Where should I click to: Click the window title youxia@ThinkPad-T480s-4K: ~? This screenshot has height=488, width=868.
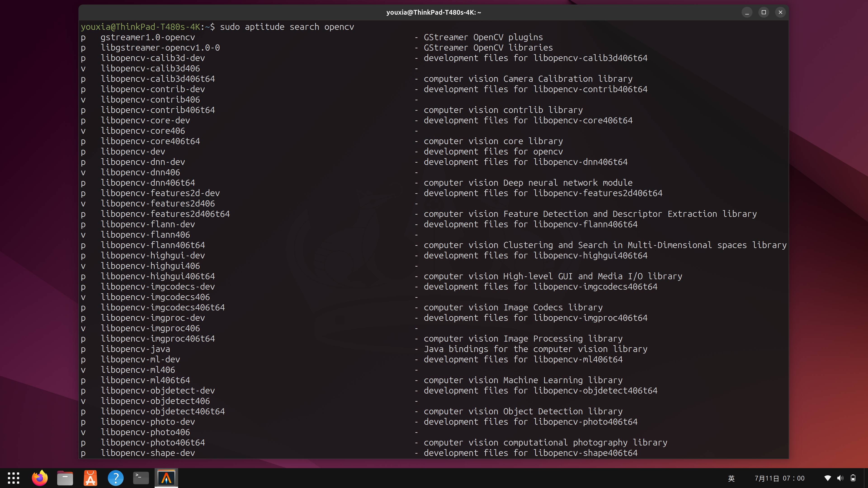434,12
